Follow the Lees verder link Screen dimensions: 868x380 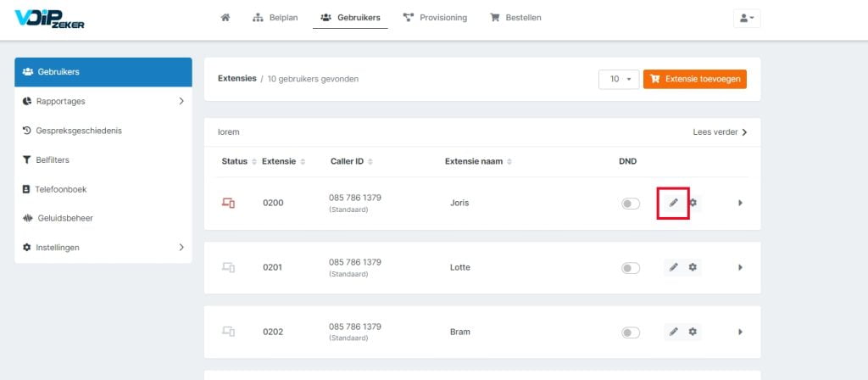click(x=720, y=132)
